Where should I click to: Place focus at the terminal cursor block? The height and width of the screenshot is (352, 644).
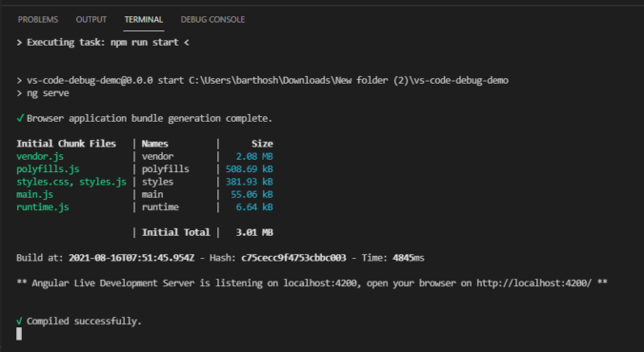pos(19,334)
